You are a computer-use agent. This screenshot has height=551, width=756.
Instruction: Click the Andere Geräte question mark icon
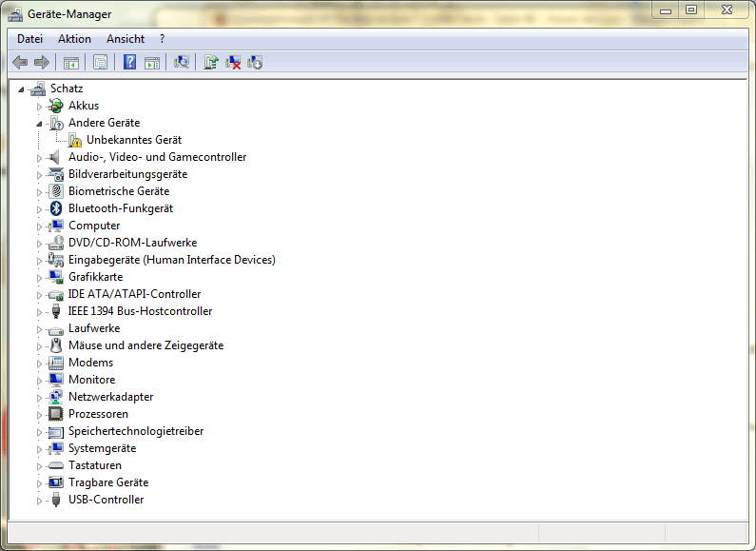coord(56,123)
